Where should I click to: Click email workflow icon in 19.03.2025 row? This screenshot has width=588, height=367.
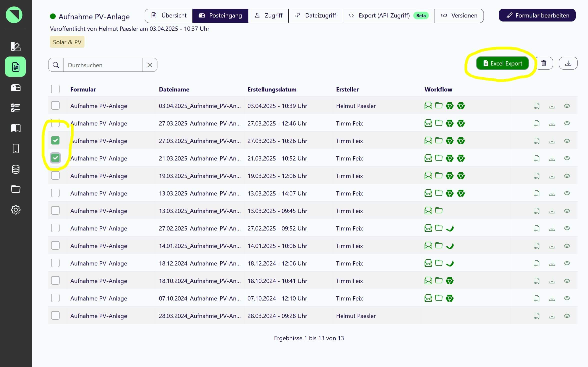tap(428, 176)
